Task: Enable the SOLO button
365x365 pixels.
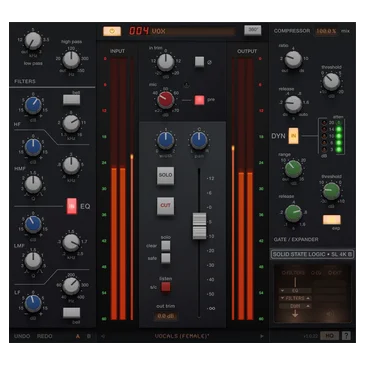Action: [165, 175]
